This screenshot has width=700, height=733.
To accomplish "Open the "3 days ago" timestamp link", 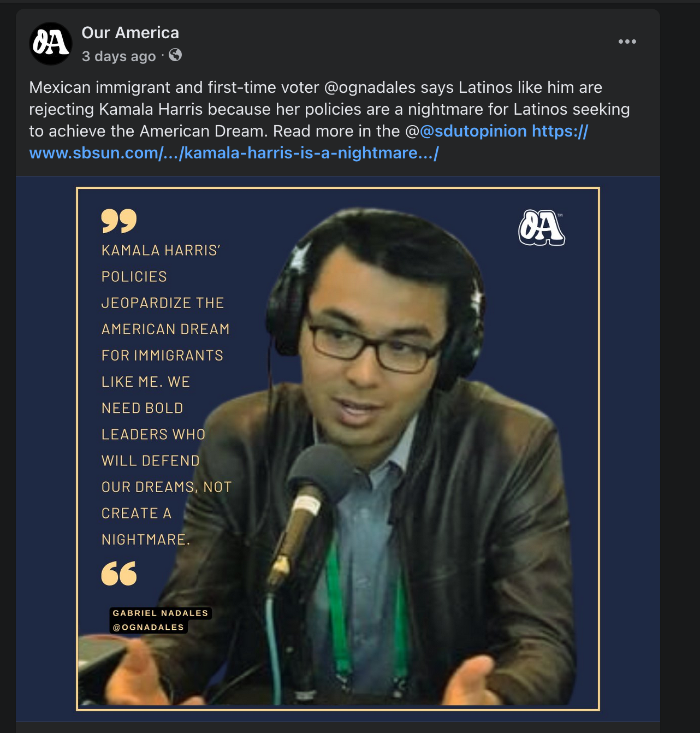I will click(119, 56).
